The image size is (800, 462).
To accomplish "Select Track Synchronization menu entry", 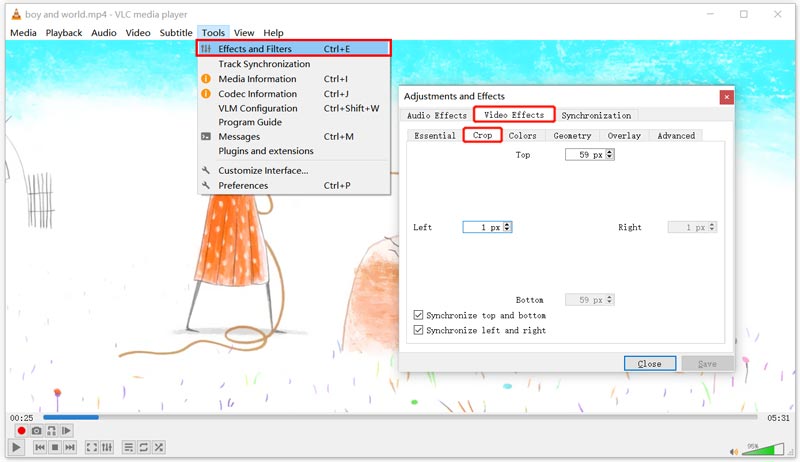I will click(293, 64).
